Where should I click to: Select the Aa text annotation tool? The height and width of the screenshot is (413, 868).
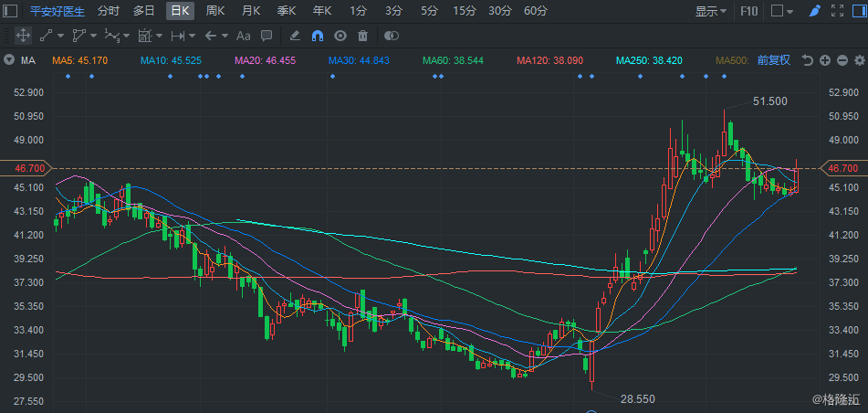[x=243, y=36]
